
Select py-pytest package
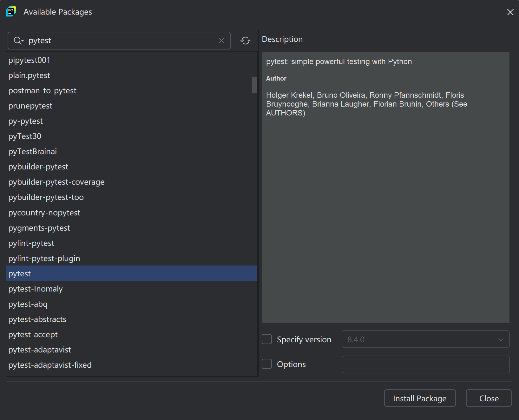(132, 121)
